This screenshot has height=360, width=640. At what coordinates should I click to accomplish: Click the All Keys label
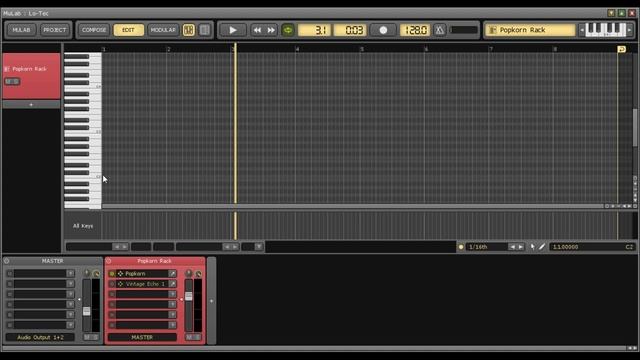pos(83,226)
